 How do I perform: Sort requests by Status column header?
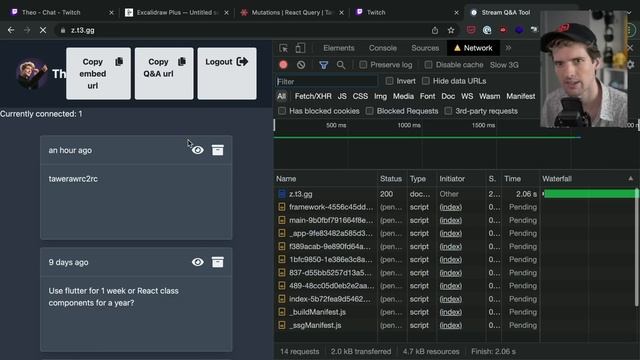coord(392,179)
